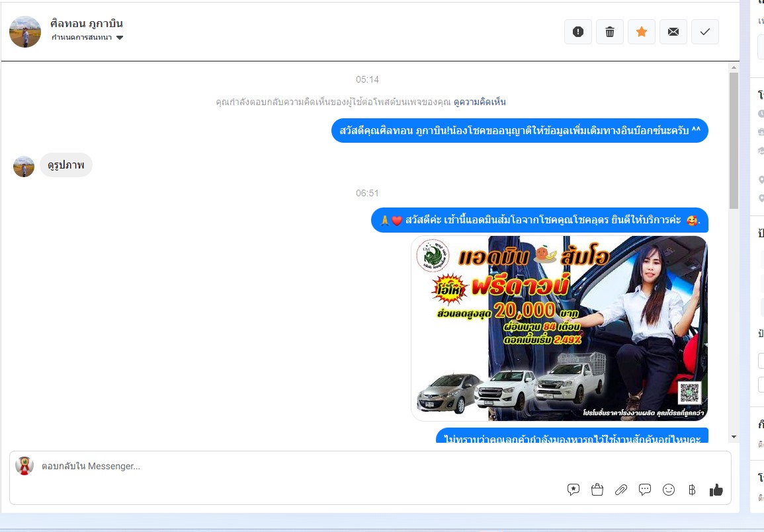Toggle the orange follow-up star
Screen dimensions: 764x532
641,32
